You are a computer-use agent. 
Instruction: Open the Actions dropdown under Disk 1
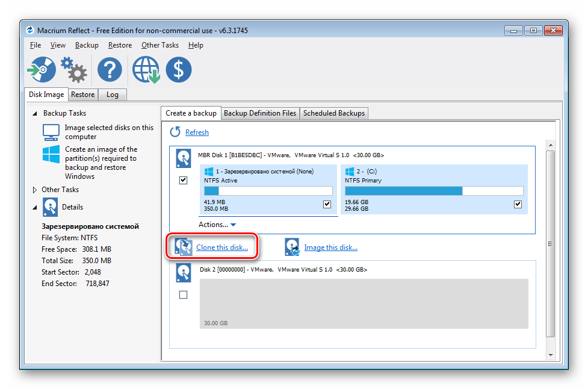[x=217, y=225]
